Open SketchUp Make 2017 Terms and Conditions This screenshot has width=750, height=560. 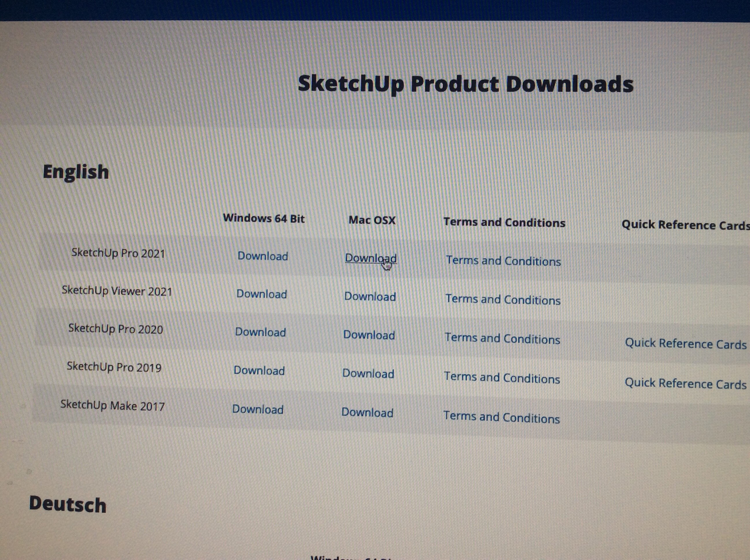tap(501, 417)
